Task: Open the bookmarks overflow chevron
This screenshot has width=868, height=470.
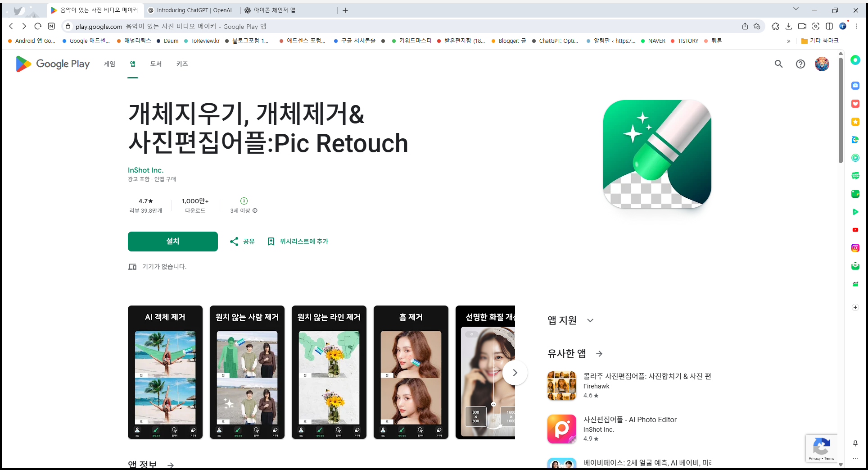Action: pyautogui.click(x=789, y=41)
